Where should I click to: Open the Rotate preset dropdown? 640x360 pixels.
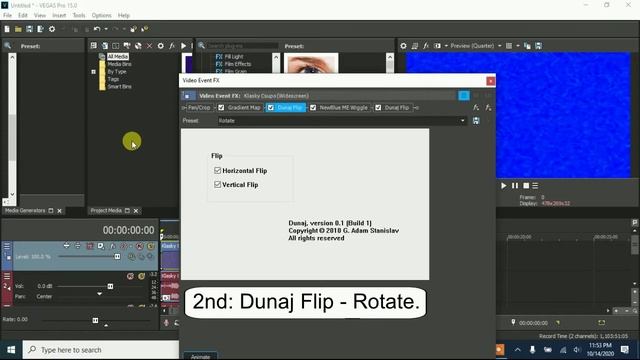(462, 121)
